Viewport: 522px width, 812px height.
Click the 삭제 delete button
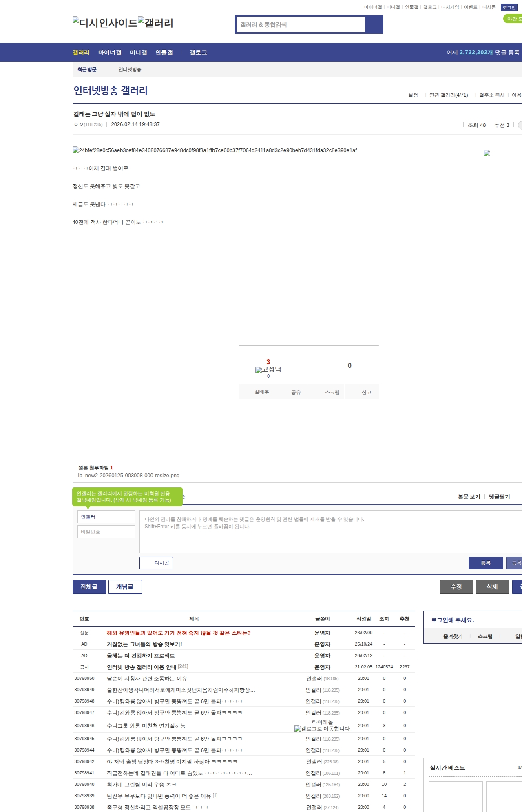pos(493,587)
